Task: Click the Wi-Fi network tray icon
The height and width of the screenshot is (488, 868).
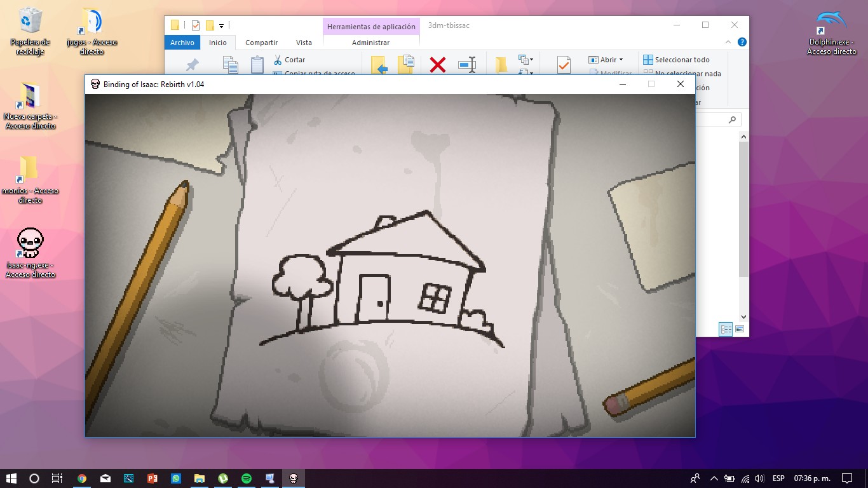Action: coord(745,478)
